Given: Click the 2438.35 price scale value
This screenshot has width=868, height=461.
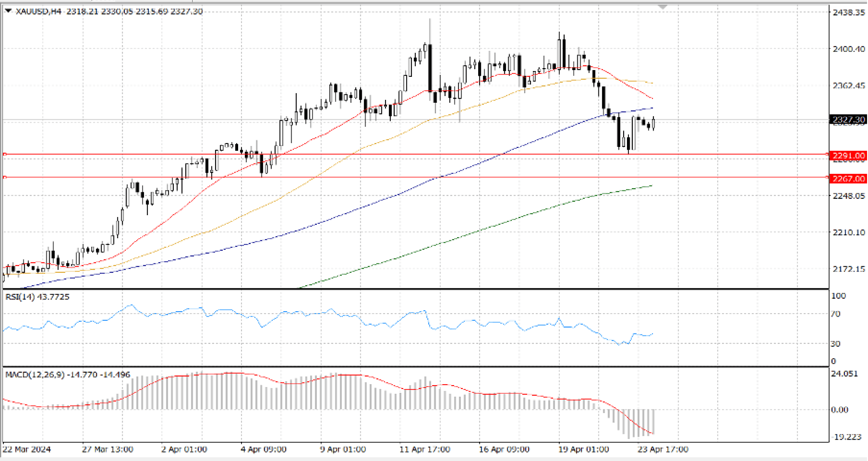Looking at the screenshot, I should pyautogui.click(x=848, y=13).
